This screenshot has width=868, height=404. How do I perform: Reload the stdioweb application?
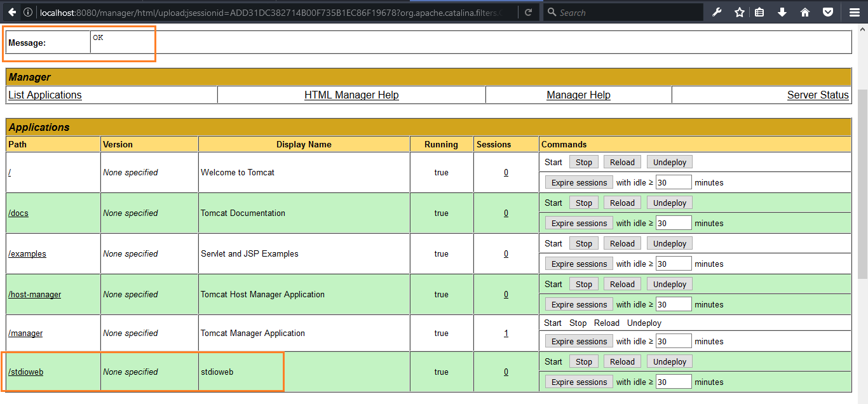click(622, 361)
